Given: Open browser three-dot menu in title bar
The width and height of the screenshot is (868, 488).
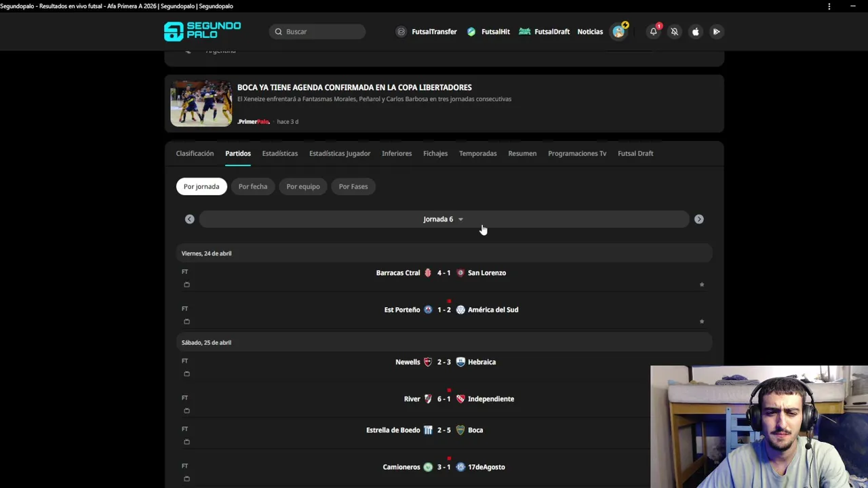Looking at the screenshot, I should [x=829, y=6].
